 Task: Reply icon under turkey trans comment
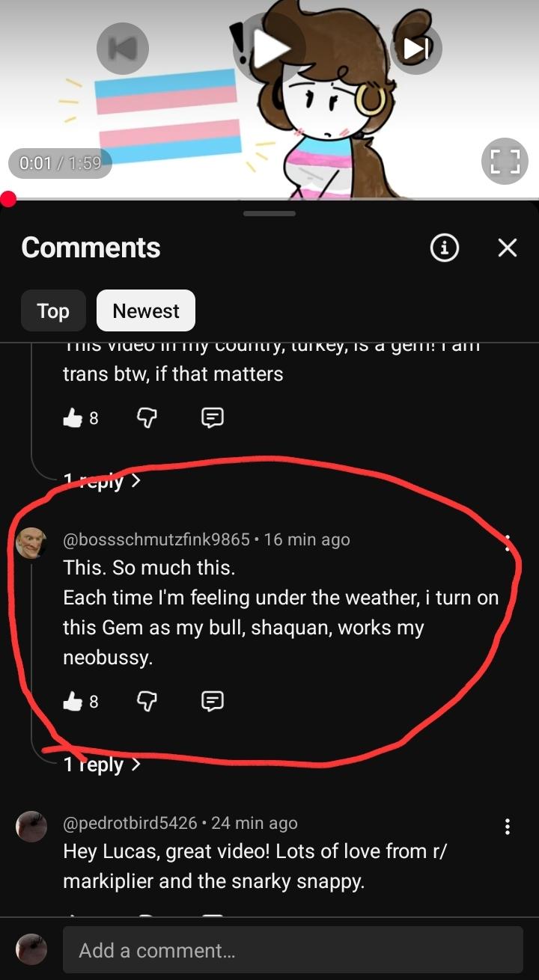click(213, 417)
